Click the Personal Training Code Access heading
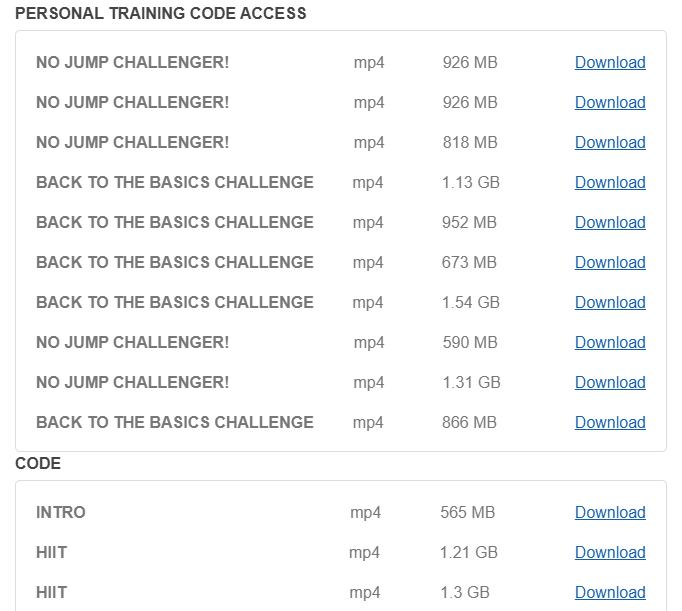The image size is (682, 611). click(x=161, y=14)
